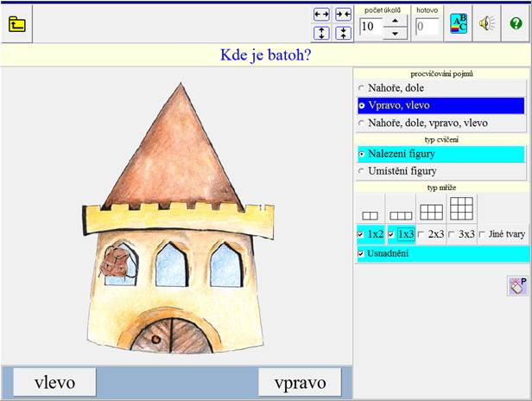The height and width of the screenshot is (401, 532).
Task: Select the 3x3 grid shape icon
Action: pos(460,208)
